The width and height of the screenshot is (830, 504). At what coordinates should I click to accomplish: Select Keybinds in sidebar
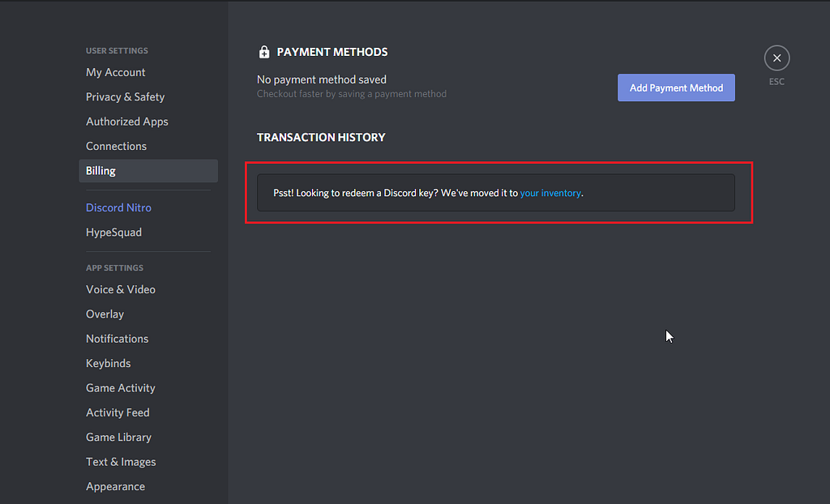pyautogui.click(x=108, y=363)
